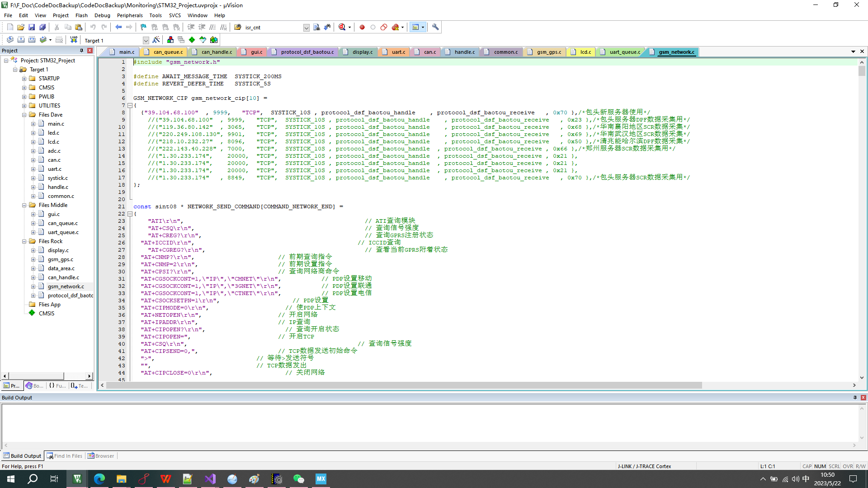Switch to Browser output tab
Viewport: 868px width, 488px height.
coord(101,456)
